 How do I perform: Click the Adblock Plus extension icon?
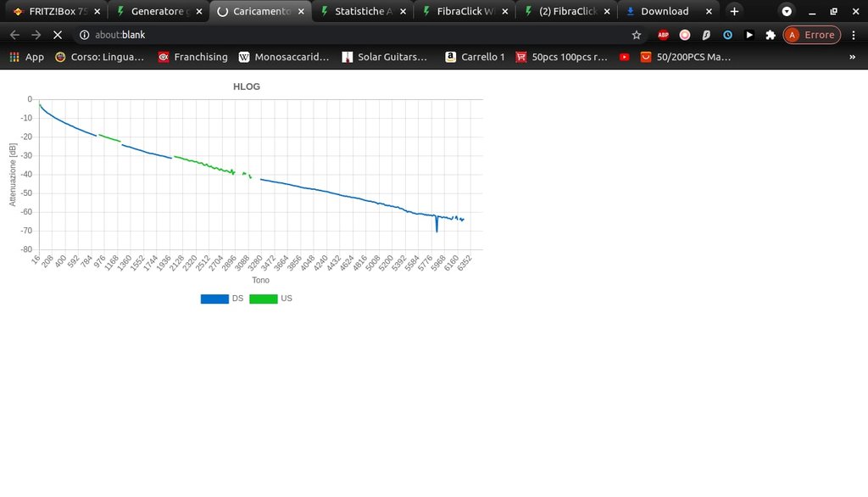(663, 35)
